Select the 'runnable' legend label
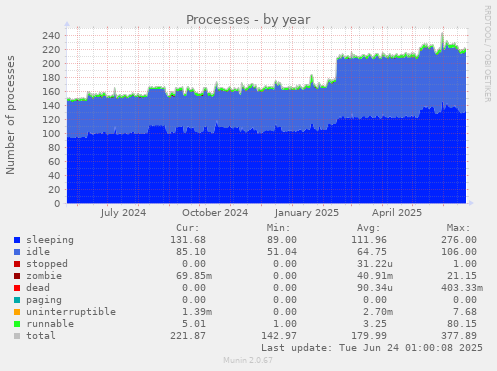 coord(50,324)
